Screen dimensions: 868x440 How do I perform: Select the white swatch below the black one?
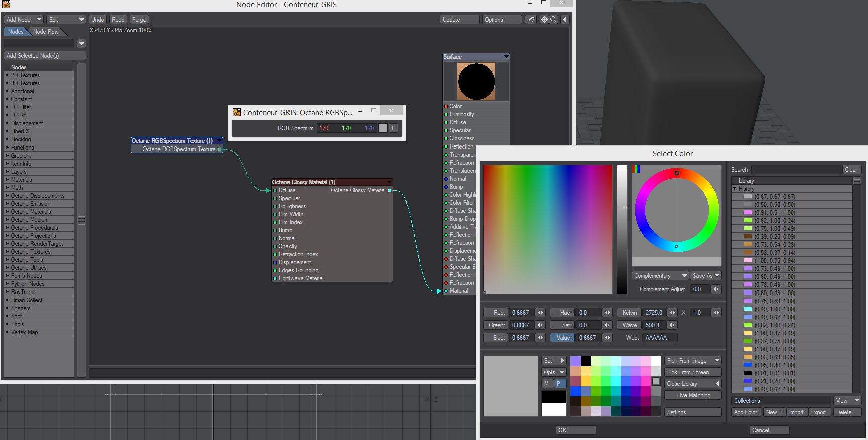click(554, 410)
